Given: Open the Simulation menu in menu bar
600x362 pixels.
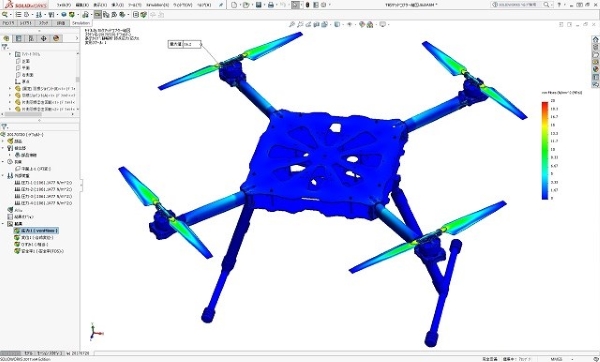Looking at the screenshot, I should (x=158, y=5).
